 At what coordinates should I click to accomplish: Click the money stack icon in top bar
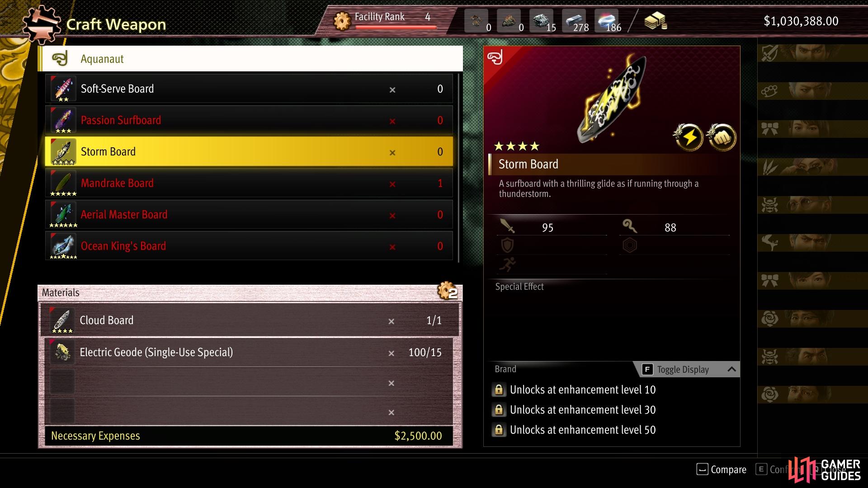coord(656,21)
